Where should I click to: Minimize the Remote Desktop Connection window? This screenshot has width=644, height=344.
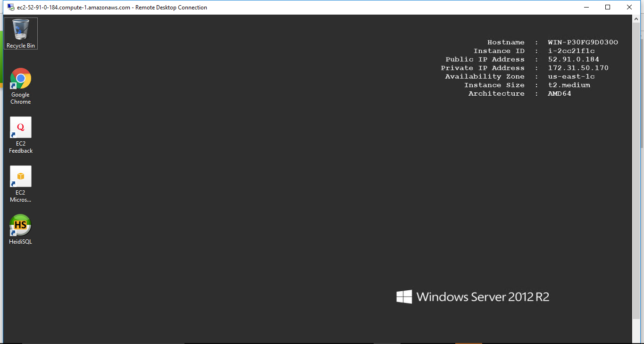(586, 7)
